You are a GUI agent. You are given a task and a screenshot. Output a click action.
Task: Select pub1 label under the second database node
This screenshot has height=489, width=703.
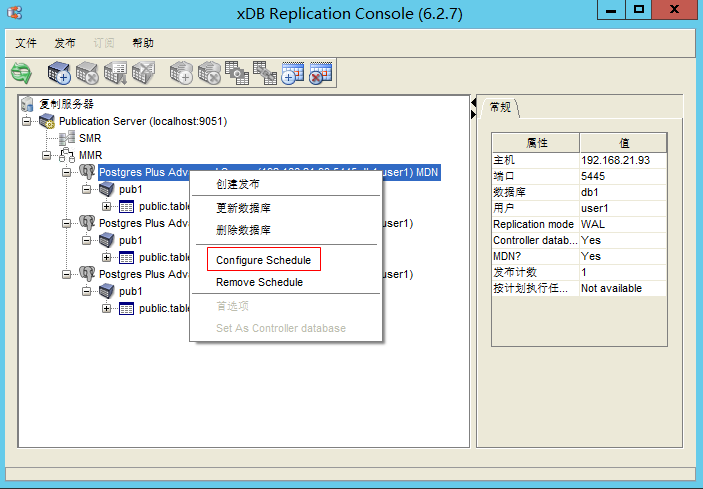[x=130, y=240]
